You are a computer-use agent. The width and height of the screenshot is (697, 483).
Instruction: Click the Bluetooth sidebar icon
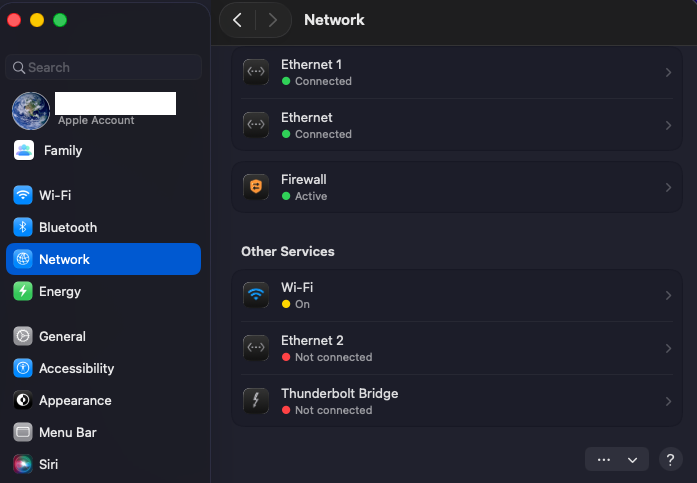[x=23, y=227]
